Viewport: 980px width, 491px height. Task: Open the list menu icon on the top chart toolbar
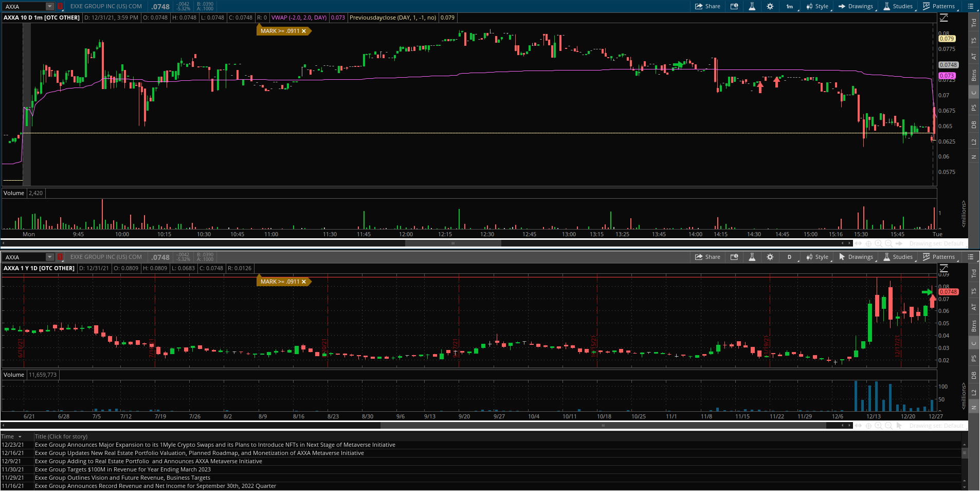[x=970, y=6]
